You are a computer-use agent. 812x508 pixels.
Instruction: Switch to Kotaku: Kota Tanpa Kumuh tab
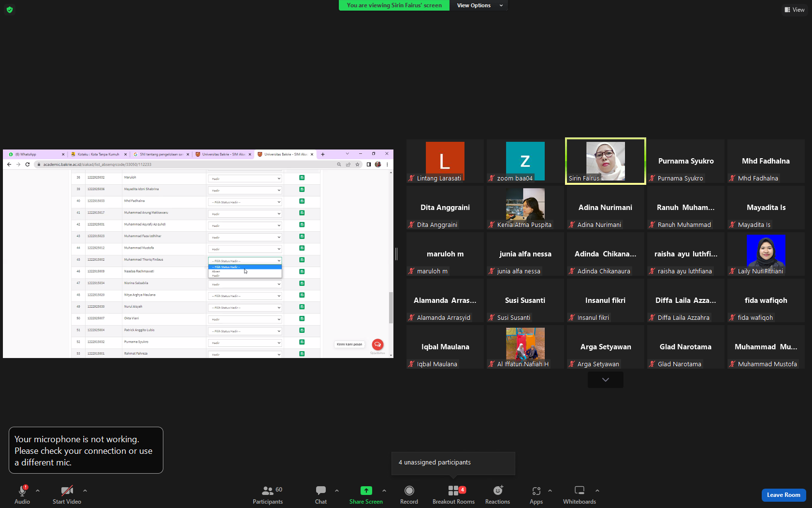click(x=98, y=154)
